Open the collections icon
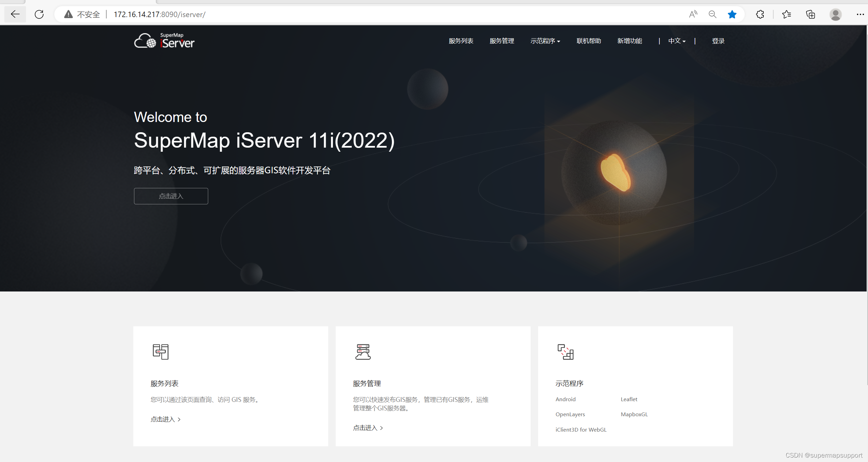868x462 pixels. tap(811, 14)
